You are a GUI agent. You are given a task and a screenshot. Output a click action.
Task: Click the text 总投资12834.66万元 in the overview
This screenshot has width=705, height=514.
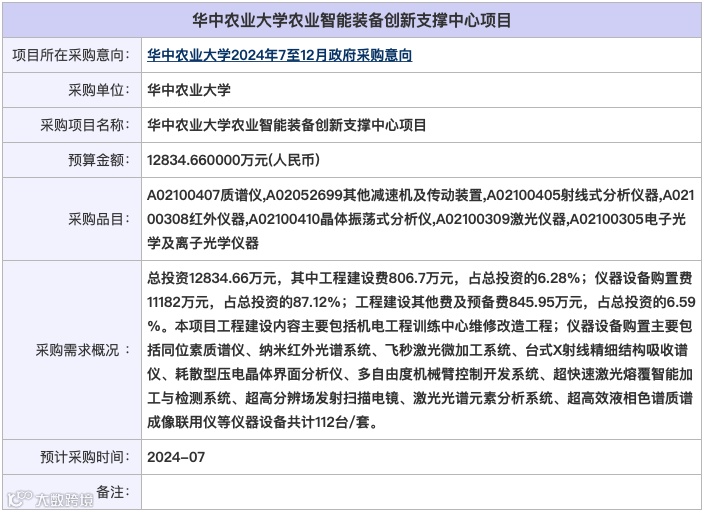pyautogui.click(x=211, y=278)
